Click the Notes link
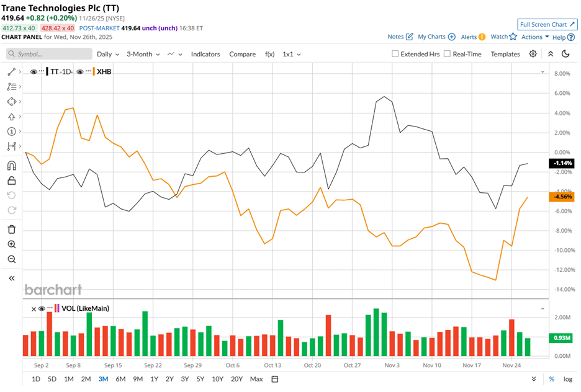The image size is (581, 392). 395,37
